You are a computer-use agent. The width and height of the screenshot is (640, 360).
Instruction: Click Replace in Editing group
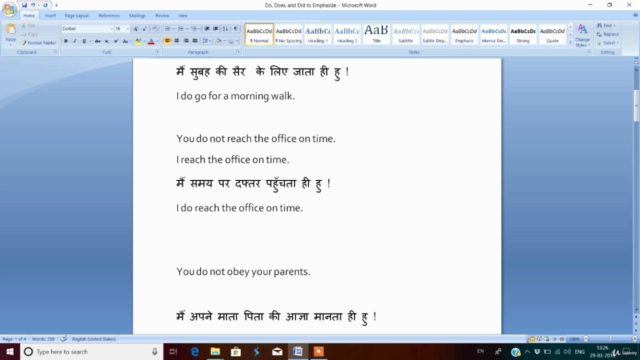pos(608,34)
